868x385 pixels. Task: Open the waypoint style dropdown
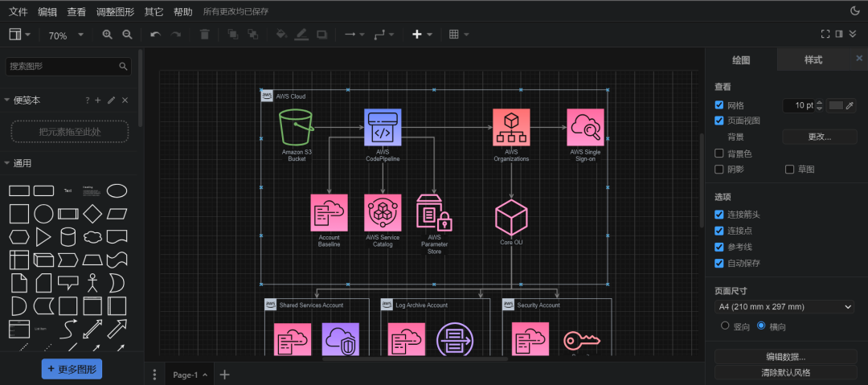pyautogui.click(x=383, y=35)
